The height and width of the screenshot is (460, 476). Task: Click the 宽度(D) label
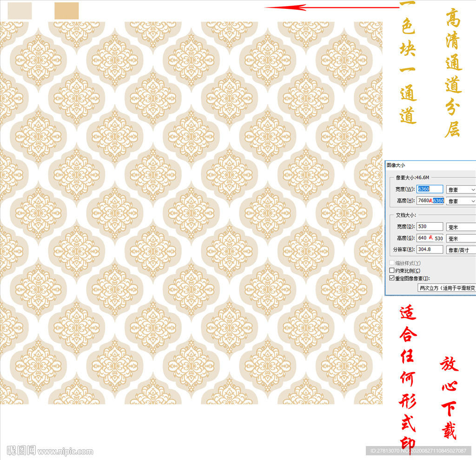point(405,227)
